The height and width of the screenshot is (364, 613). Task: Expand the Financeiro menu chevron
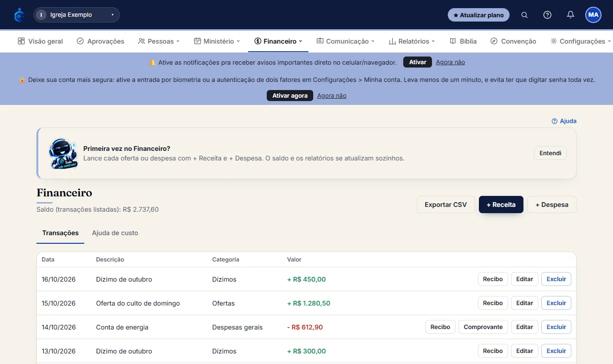[301, 41]
